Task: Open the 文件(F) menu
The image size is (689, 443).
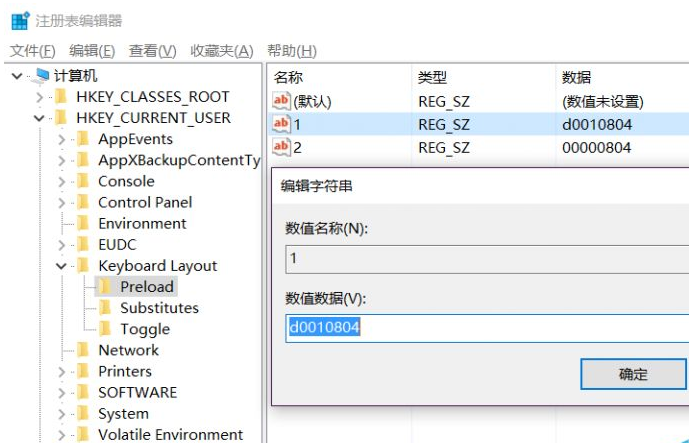Action: pos(32,51)
